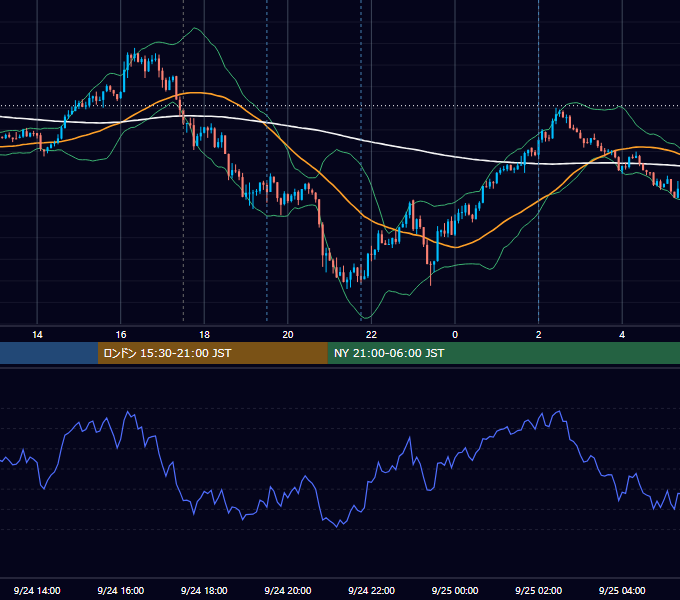Viewport: 680px width, 600px height.
Task: Click the NY 21:00-06:00 JST session bar
Action: tap(503, 353)
